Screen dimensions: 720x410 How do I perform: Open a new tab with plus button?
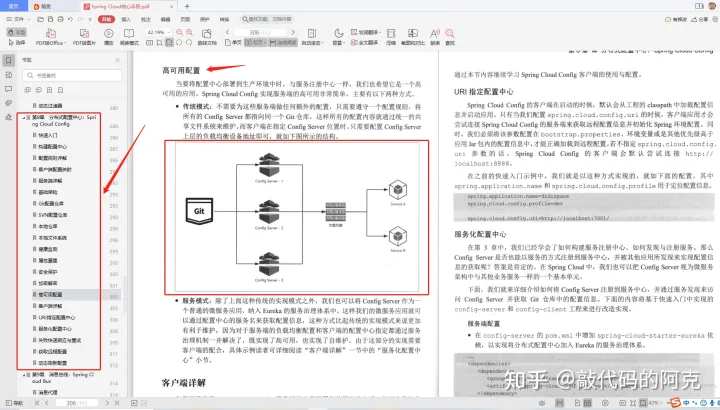click(x=187, y=6)
